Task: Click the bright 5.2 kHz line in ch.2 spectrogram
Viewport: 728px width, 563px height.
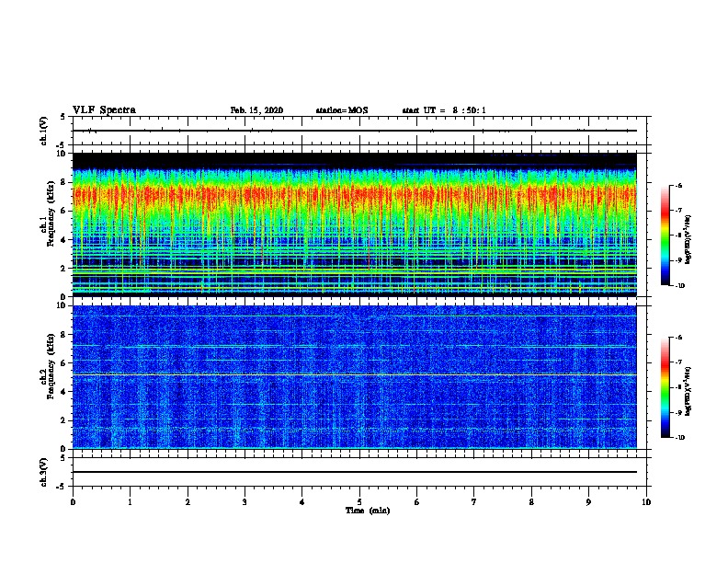Action: (x=355, y=374)
